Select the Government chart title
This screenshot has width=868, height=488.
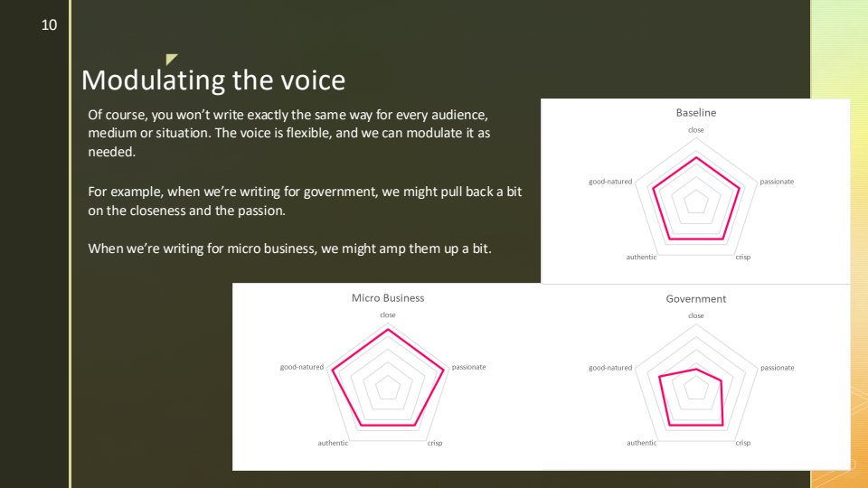tap(695, 298)
